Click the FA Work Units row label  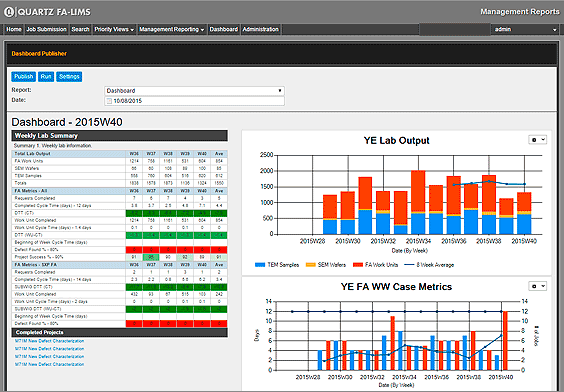(29, 161)
